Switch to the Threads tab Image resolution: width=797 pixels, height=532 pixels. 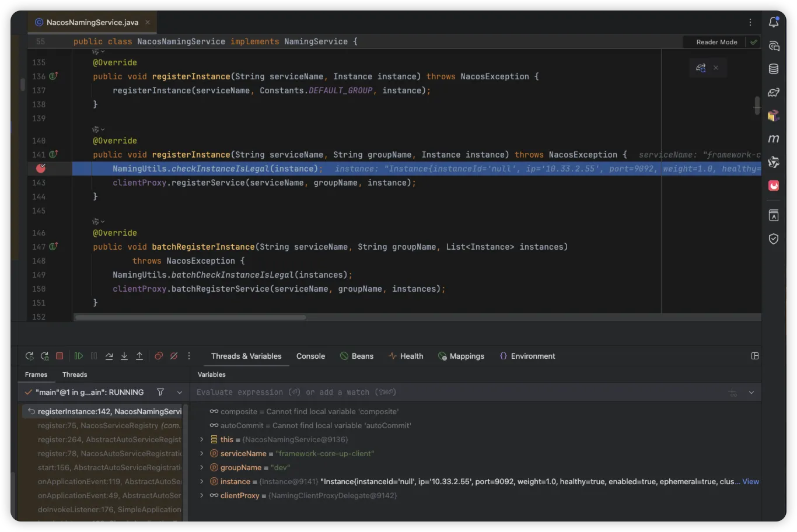pos(75,374)
